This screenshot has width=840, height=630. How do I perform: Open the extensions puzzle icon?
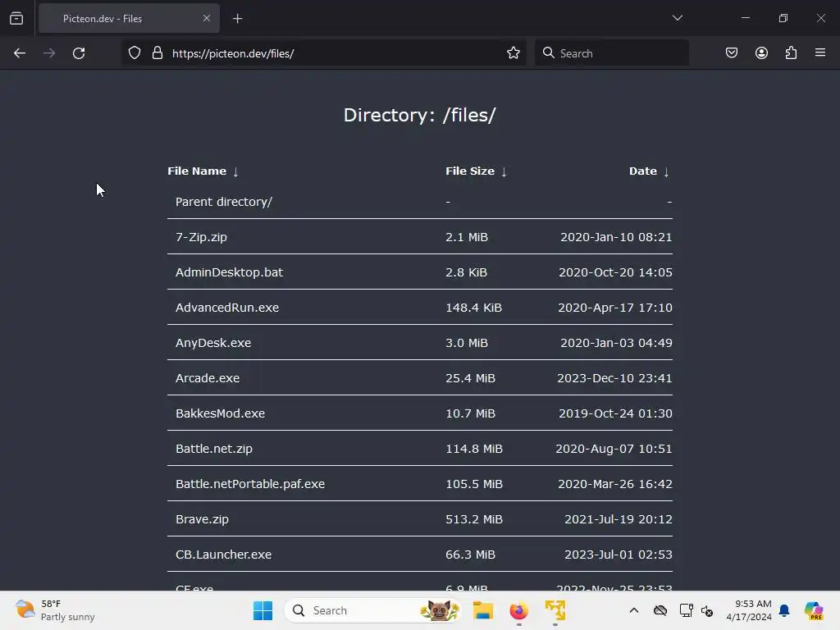click(791, 53)
